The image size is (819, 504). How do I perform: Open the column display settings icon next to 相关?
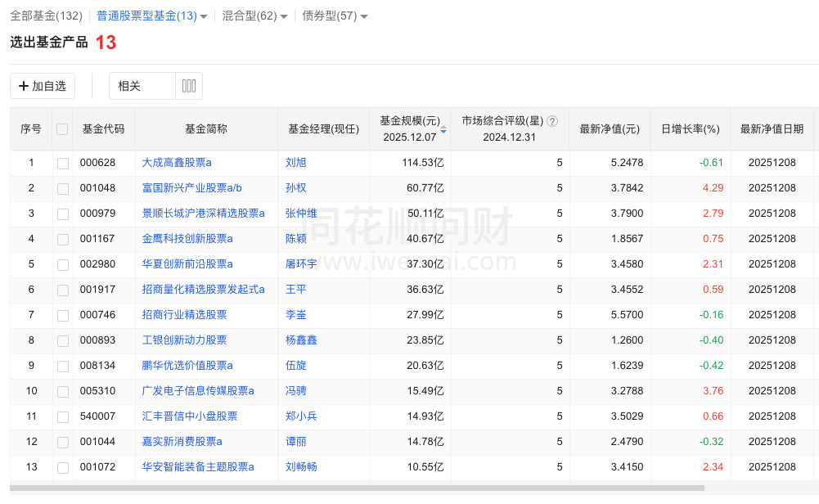tap(189, 85)
